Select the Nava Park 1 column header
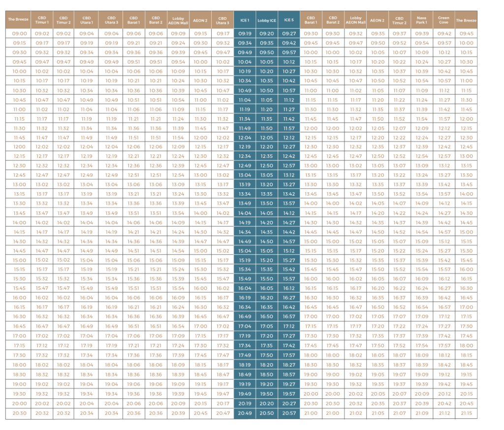This screenshot has width=504, height=430. (x=422, y=20)
